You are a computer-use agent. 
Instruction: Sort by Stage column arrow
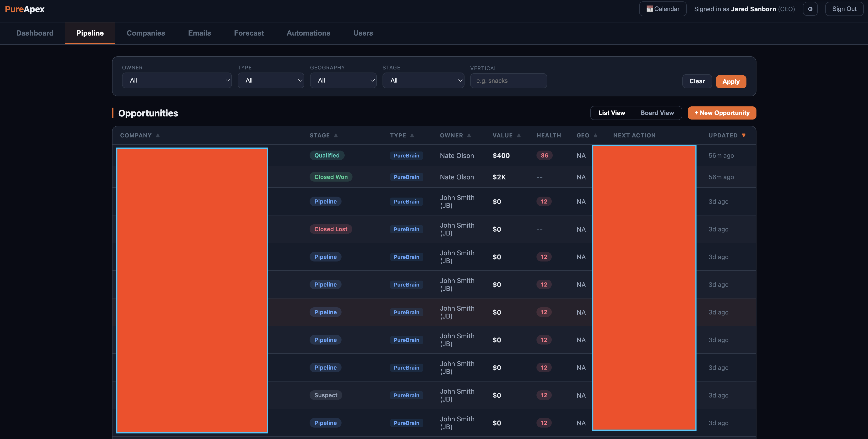coord(336,135)
